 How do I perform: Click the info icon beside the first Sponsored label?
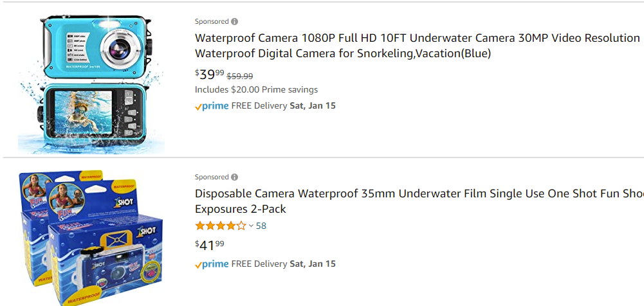point(234,21)
